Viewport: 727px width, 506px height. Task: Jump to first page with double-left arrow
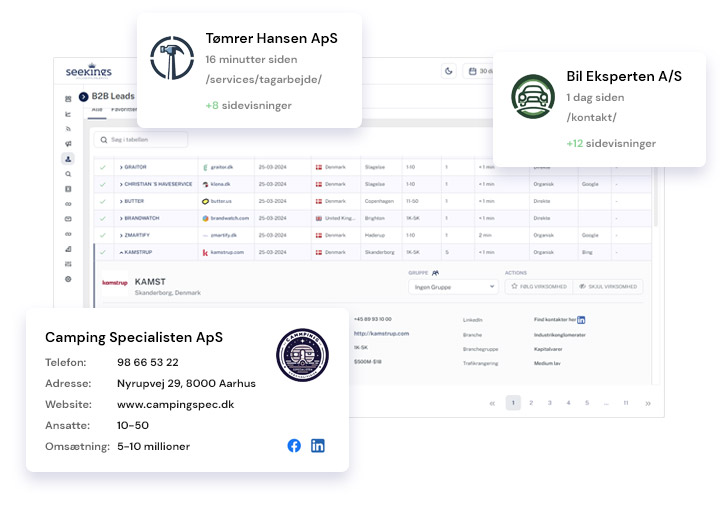492,403
